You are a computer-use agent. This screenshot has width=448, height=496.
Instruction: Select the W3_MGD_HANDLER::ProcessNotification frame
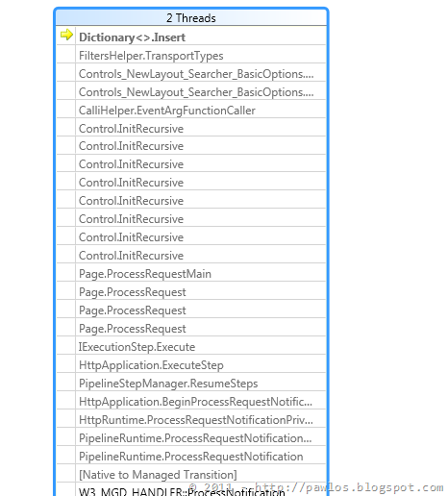191,490
